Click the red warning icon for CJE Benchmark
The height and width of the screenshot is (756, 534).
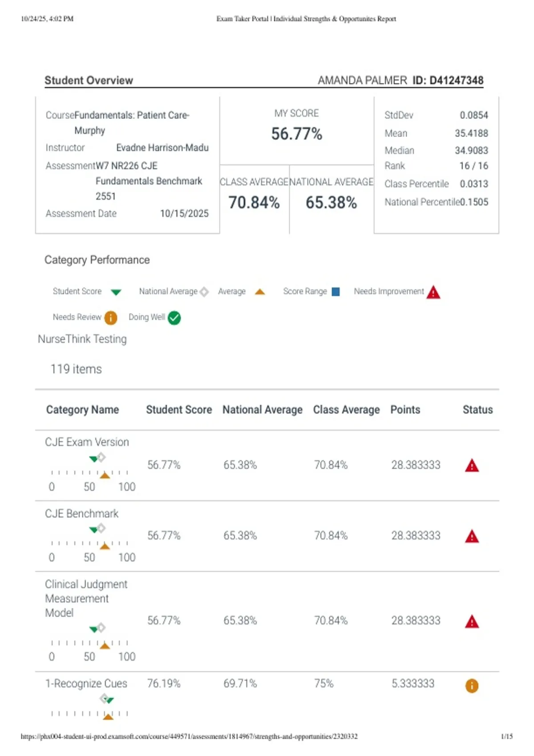pyautogui.click(x=472, y=536)
